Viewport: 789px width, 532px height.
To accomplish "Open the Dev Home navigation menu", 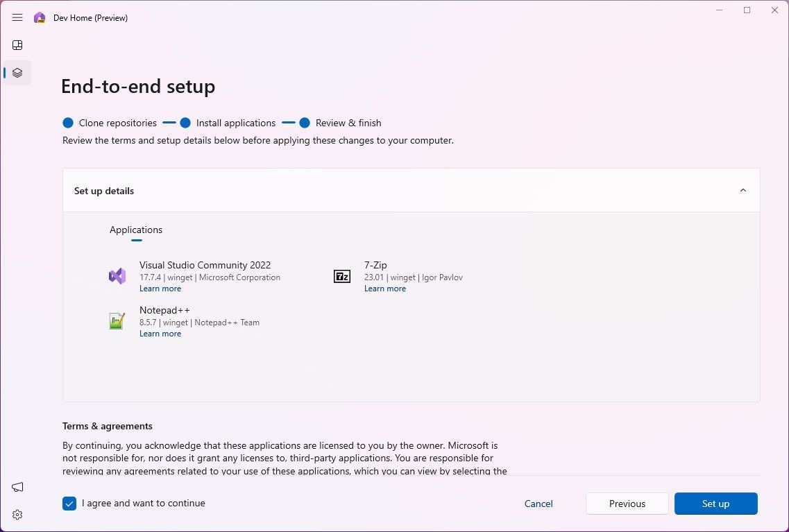I will pos(17,17).
